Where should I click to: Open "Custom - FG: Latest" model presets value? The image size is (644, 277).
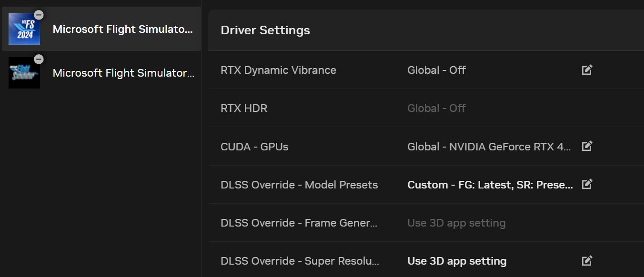[x=490, y=185]
